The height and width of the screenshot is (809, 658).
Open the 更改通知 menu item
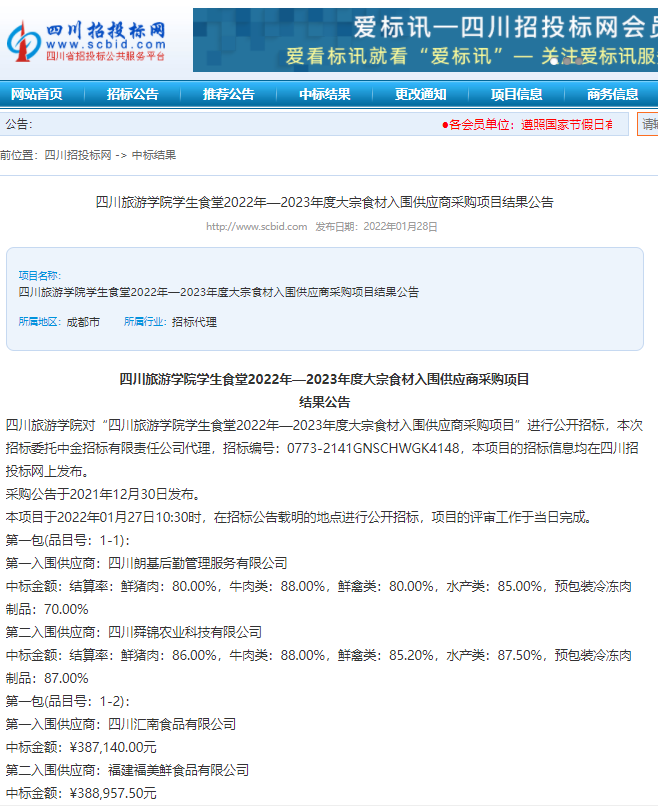[x=421, y=94]
